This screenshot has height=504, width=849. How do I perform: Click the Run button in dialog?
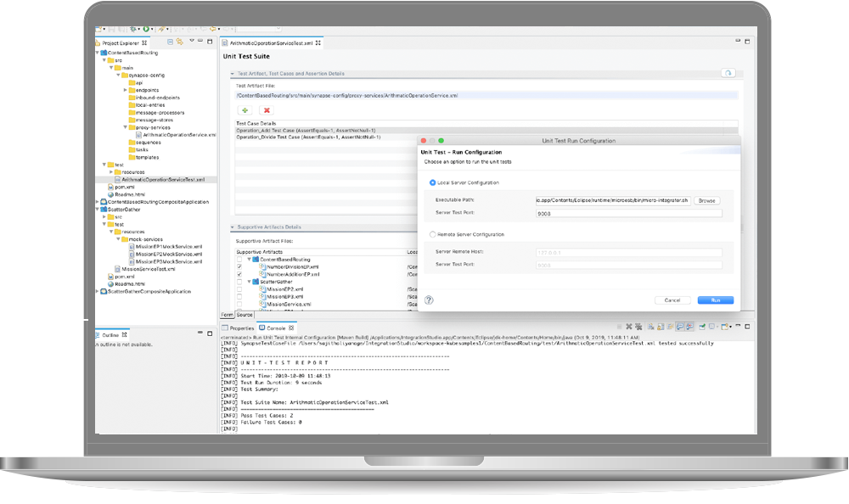(x=715, y=300)
